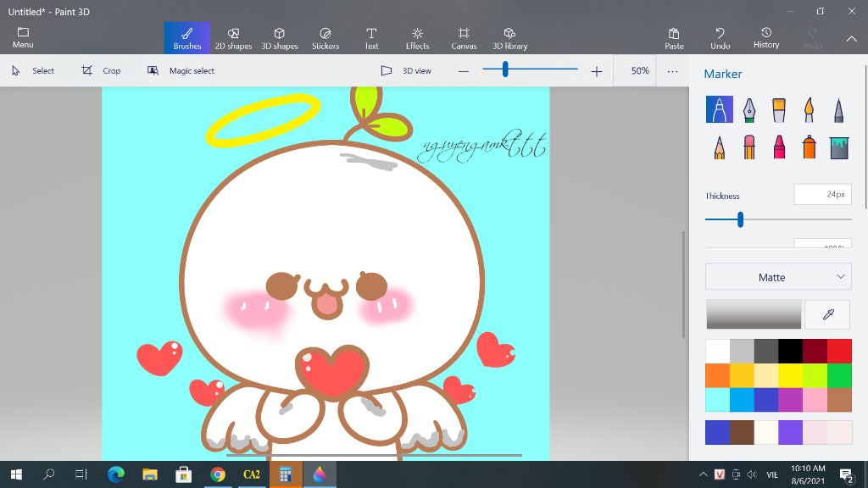Zoom out with the minus icon

coord(464,71)
